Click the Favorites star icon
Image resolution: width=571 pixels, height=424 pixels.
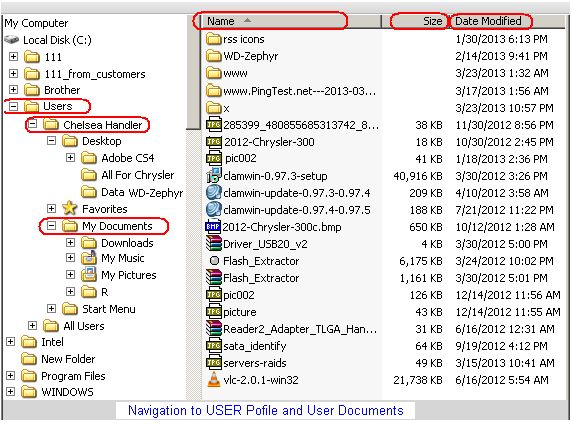pos(70,208)
